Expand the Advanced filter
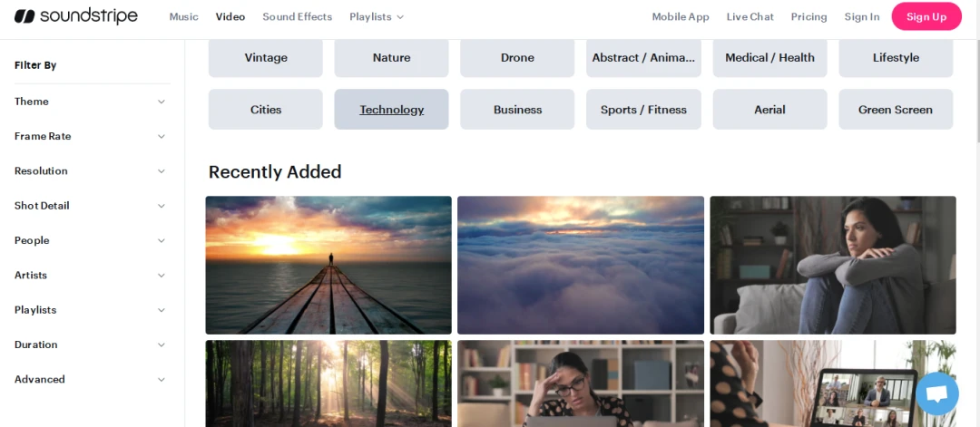The width and height of the screenshot is (980, 427). tap(91, 379)
